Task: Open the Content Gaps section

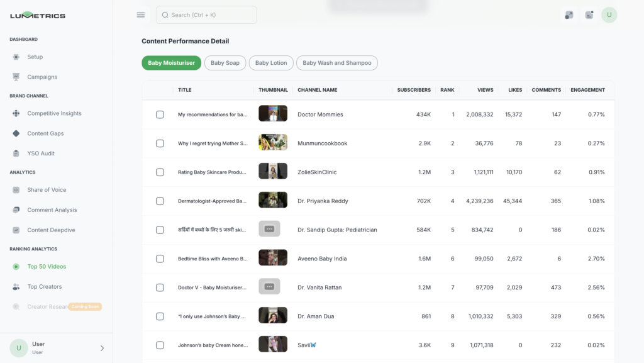Action: click(x=14, y=133)
